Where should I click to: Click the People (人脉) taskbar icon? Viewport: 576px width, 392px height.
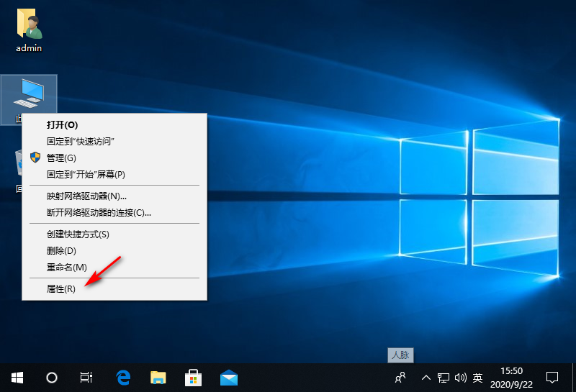401,377
